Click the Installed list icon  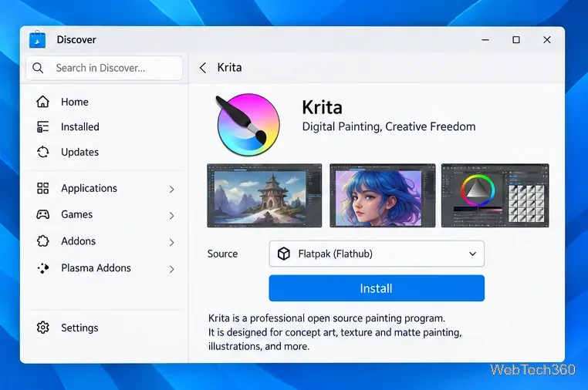click(x=42, y=126)
